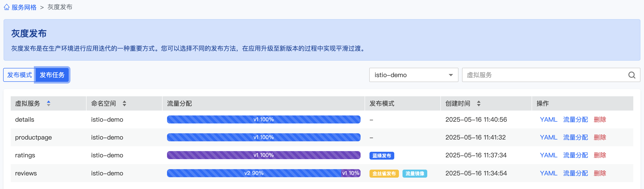The image size is (644, 189).
Task: Open 流量分配 for reviews service
Action: pos(575,173)
